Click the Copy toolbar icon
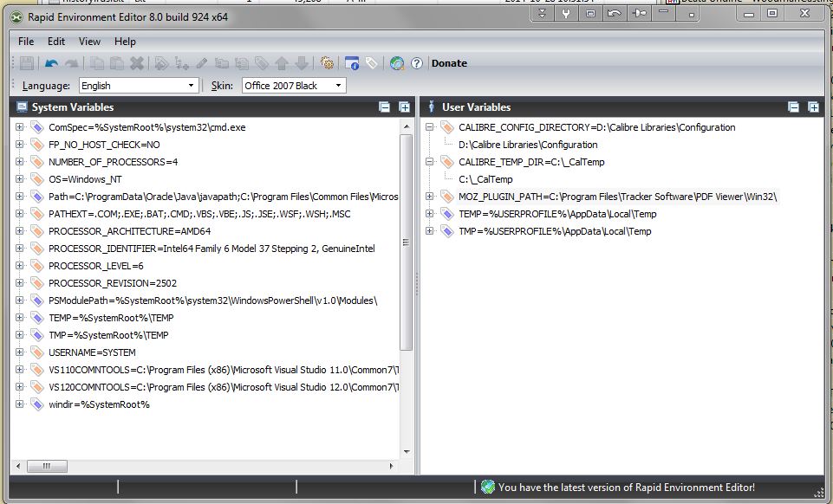833x504 pixels. [x=97, y=63]
